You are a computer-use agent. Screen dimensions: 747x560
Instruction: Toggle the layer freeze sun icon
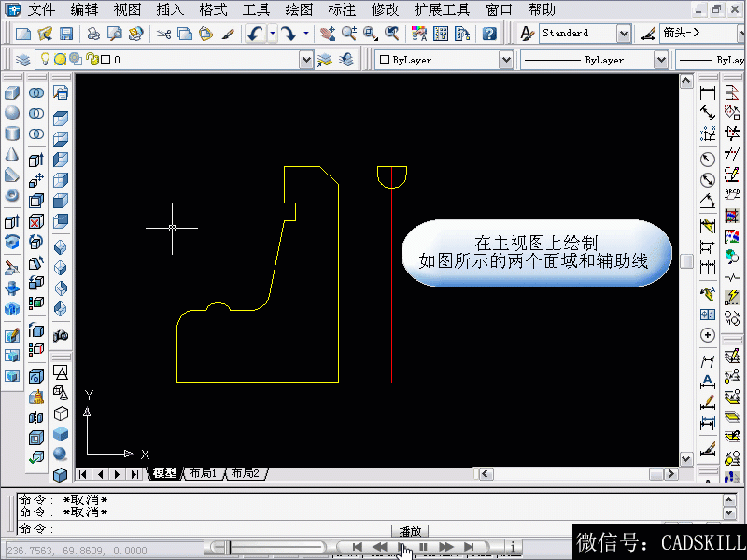[x=61, y=60]
